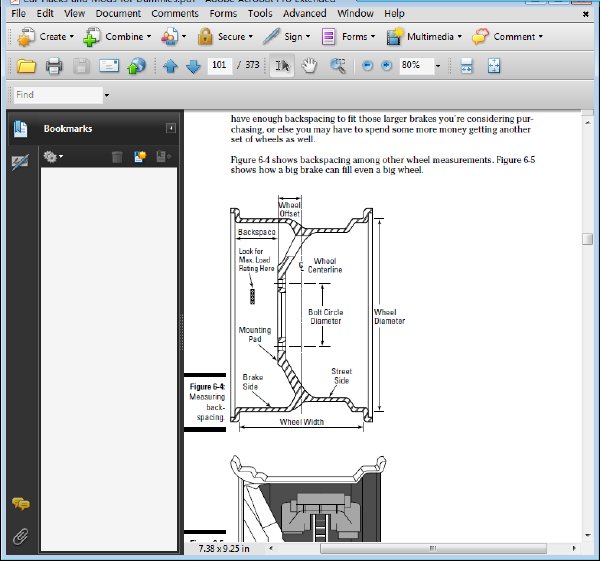Viewport: 600px width, 561px height.
Task: Click the Wheel Diameter label in diagram
Action: point(389,316)
